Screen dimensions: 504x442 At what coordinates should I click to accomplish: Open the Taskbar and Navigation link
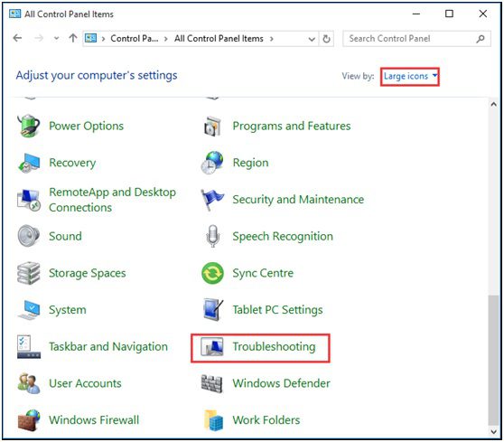(108, 347)
